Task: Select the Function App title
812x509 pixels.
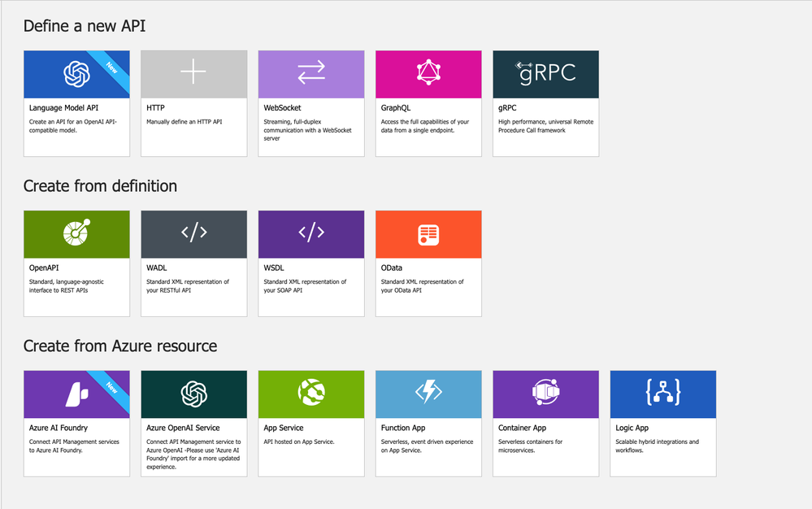Action: pyautogui.click(x=403, y=428)
